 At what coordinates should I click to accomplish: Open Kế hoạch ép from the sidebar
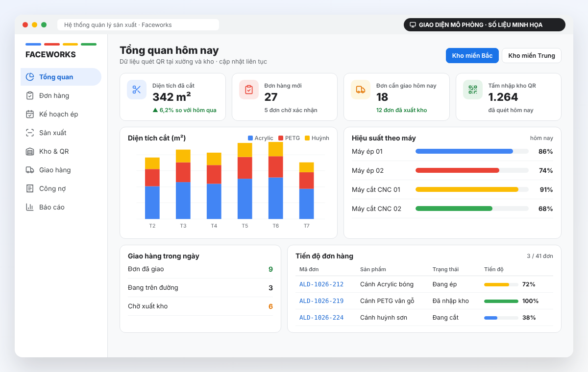[61, 114]
